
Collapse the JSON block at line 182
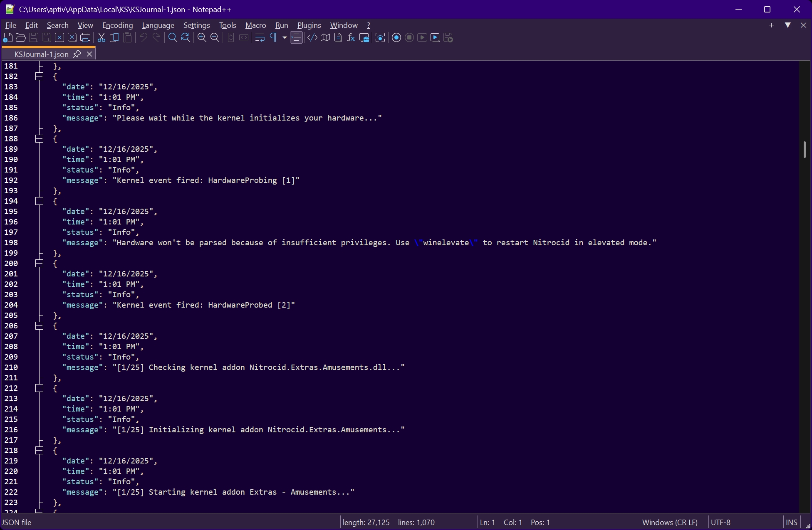[x=39, y=76]
